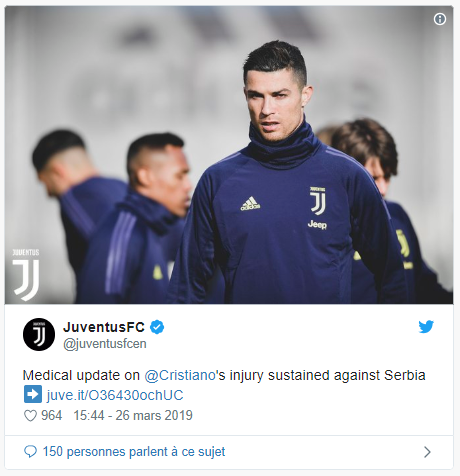Open "150 personnes parlent à ce sujet"
Viewport: 460px width, 476px height.
134,452
